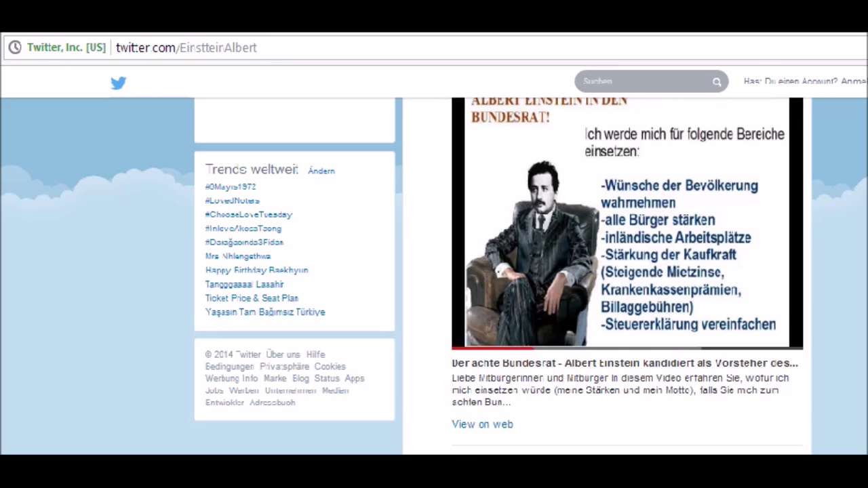Play the Albert Einstein Bundesrat video
The height and width of the screenshot is (488, 868).
click(627, 222)
